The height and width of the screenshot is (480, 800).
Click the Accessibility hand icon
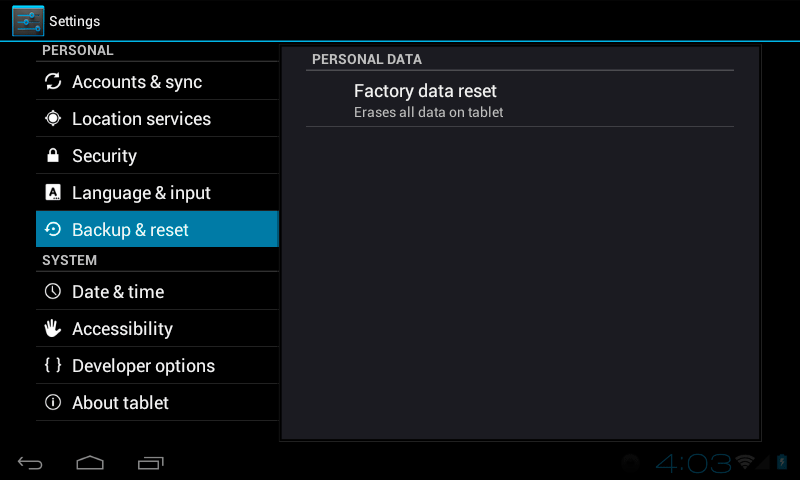[x=53, y=329]
